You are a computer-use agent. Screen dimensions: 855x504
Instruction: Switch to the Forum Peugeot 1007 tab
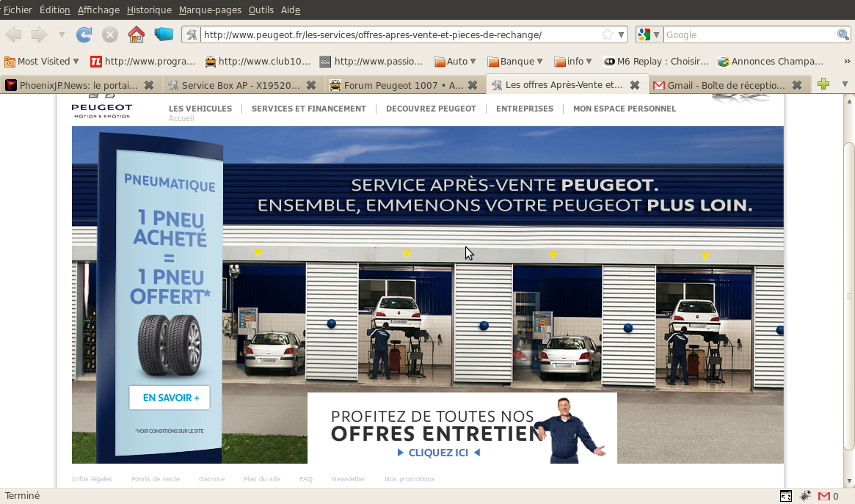(402, 85)
